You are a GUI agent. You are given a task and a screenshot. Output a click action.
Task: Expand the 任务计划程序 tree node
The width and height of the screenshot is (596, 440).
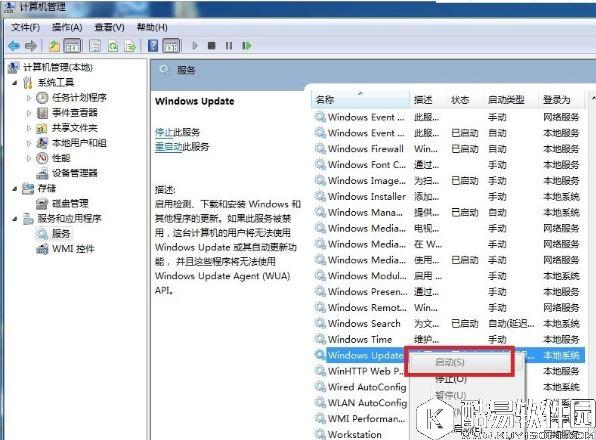[29, 98]
